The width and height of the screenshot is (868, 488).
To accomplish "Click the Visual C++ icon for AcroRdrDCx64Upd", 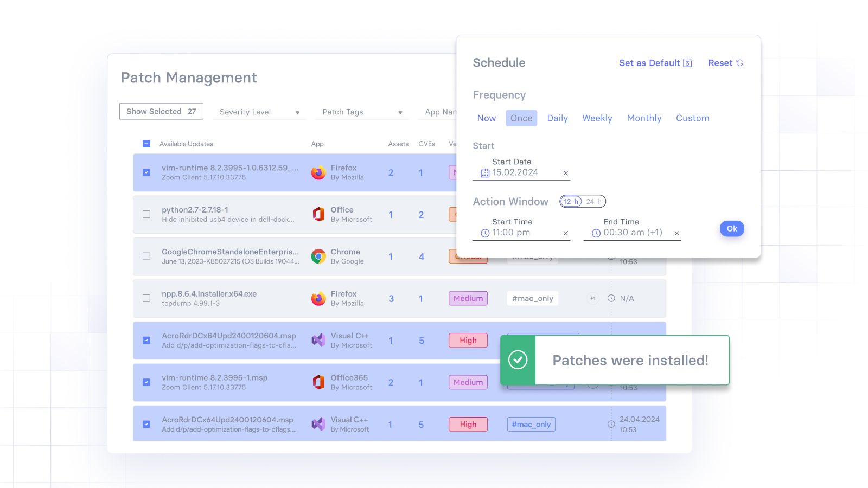I will [x=318, y=341].
